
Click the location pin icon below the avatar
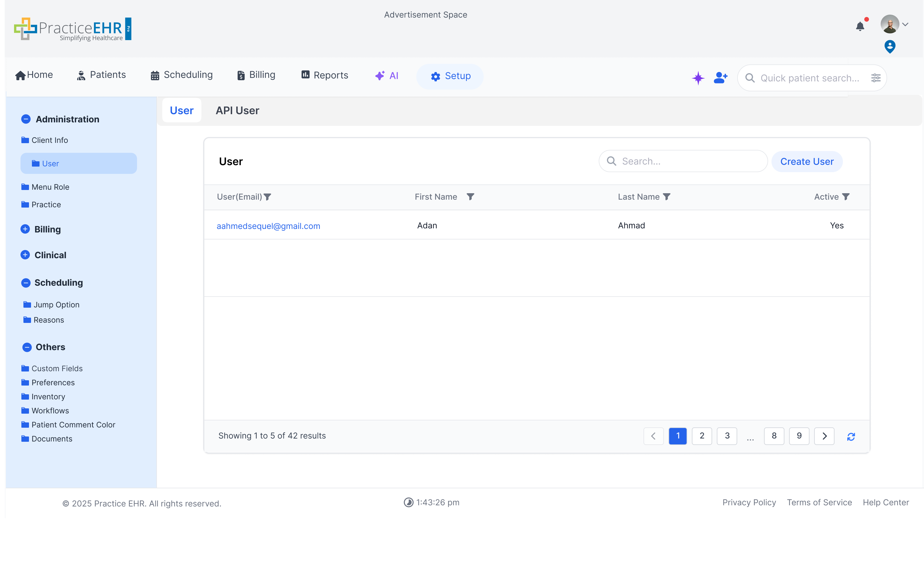pyautogui.click(x=890, y=46)
